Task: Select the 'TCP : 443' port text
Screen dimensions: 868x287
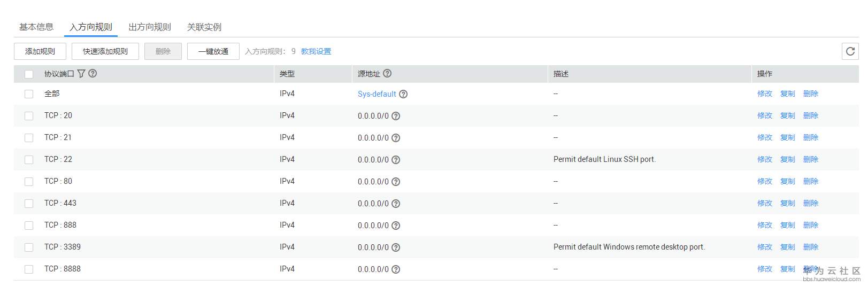Action: [60, 203]
